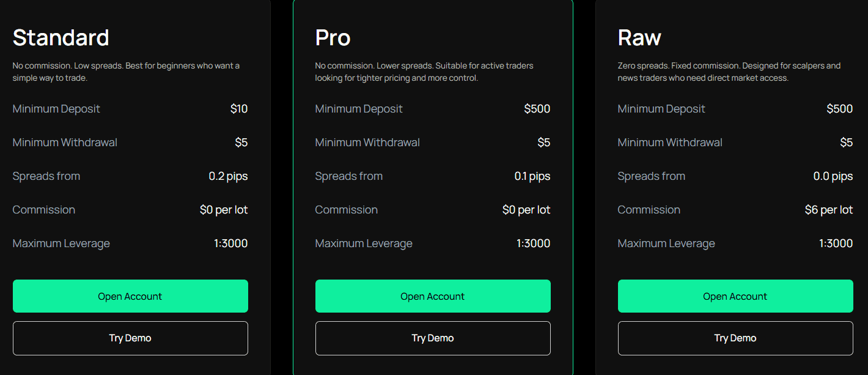Try Demo on the Standard account
The width and height of the screenshot is (868, 375).
pyautogui.click(x=130, y=338)
